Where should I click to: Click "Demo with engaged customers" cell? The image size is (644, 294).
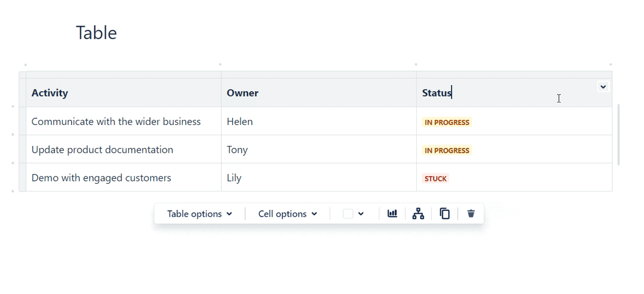tap(124, 177)
